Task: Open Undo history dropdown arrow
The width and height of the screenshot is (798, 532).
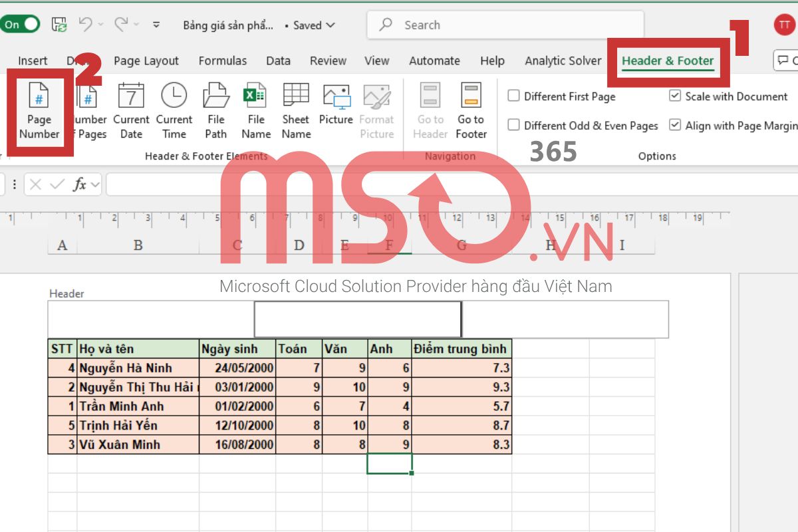Action: 100,25
